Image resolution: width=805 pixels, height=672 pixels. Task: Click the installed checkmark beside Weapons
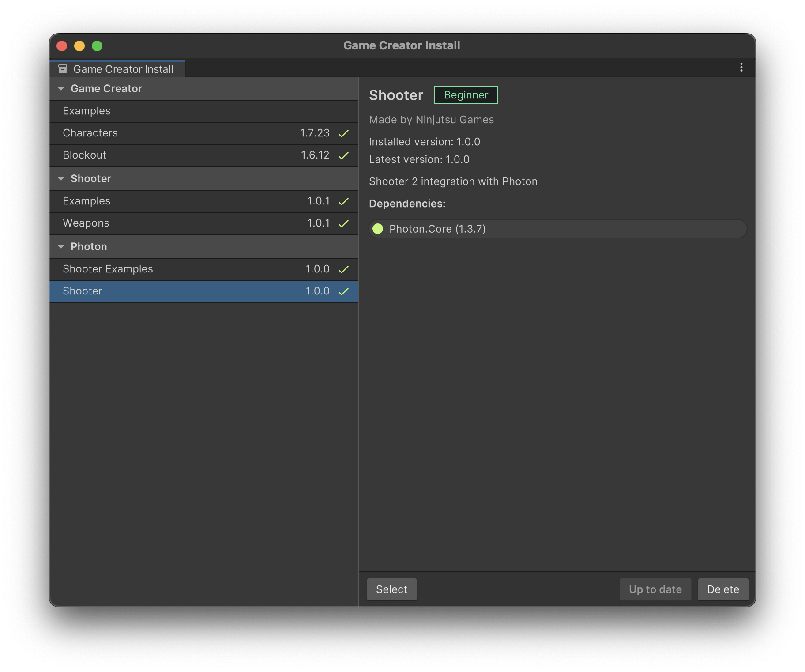343,223
